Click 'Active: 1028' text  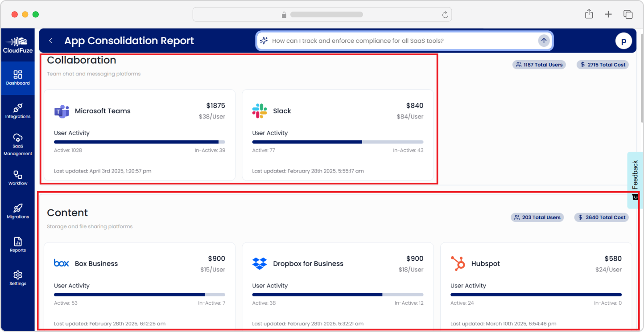(68, 151)
